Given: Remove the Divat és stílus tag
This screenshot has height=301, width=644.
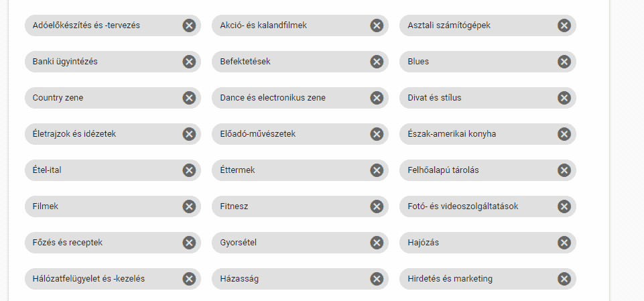Looking at the screenshot, I should point(564,98).
